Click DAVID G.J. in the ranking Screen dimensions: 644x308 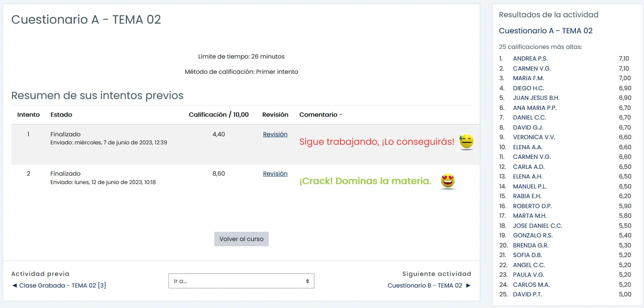(x=528, y=128)
